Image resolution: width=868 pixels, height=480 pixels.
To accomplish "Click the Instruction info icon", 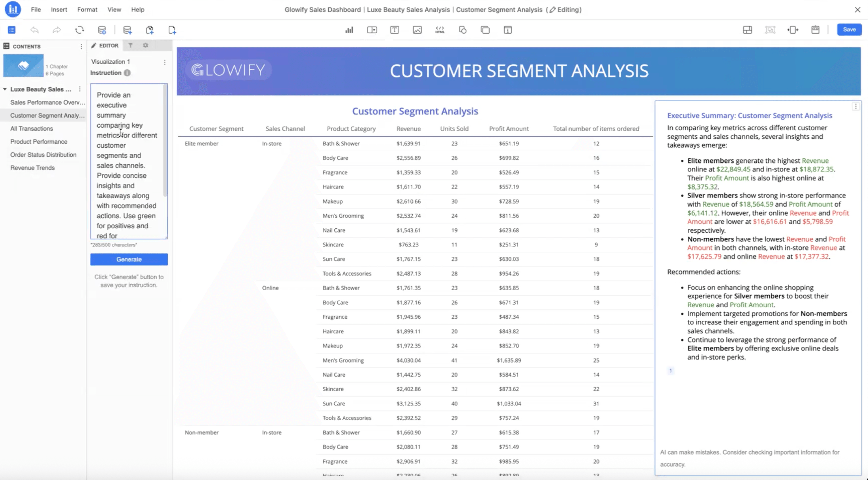I will coord(127,73).
